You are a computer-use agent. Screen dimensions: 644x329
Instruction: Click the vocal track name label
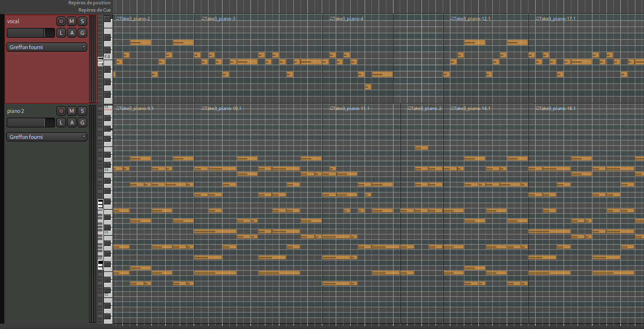coord(13,21)
